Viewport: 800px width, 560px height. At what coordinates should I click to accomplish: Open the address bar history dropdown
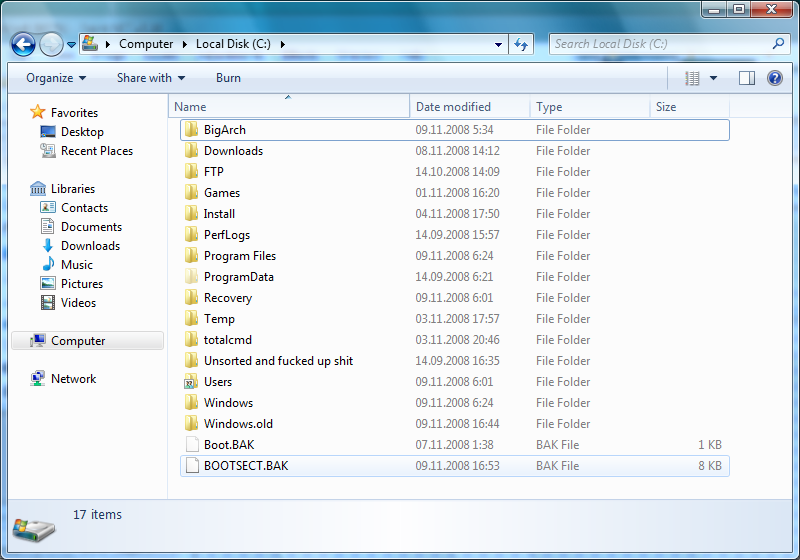pos(498,45)
